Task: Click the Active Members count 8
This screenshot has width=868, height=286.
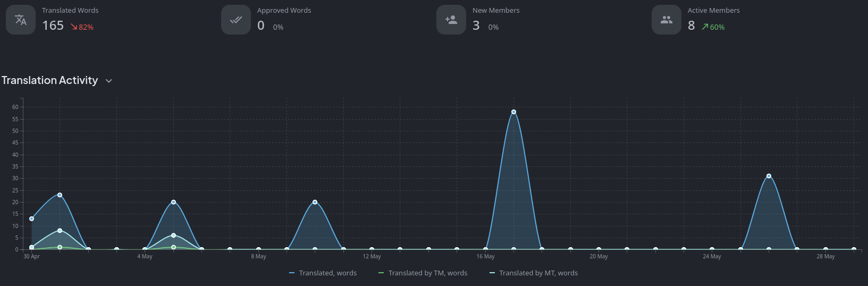Action: [691, 26]
